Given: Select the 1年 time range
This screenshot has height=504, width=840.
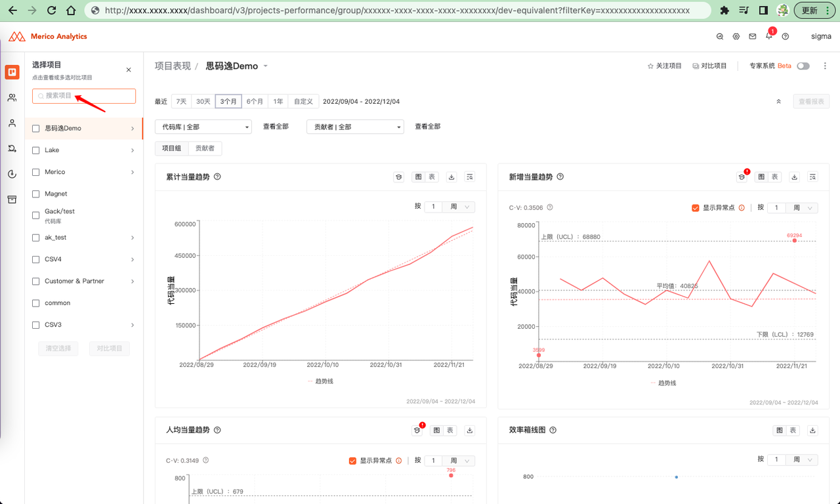Looking at the screenshot, I should tap(278, 102).
